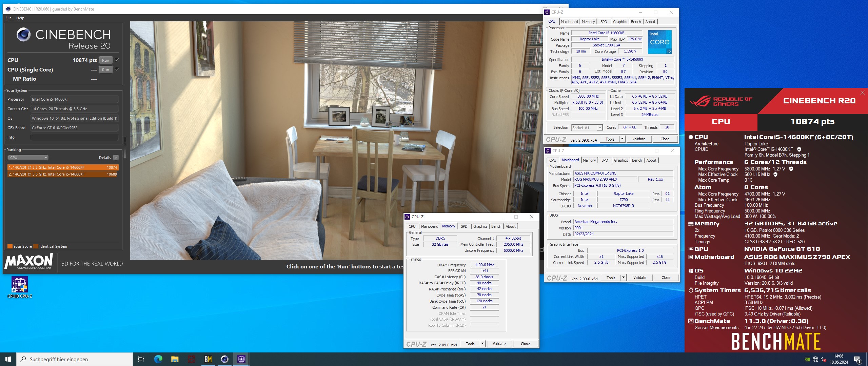Open the BenchMate taskbar icon
The image size is (868, 366).
208,359
